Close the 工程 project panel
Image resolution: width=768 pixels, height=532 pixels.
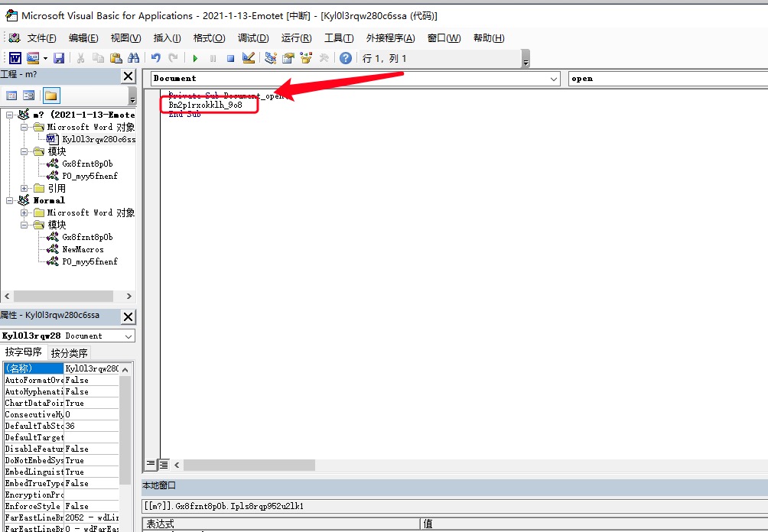click(128, 76)
